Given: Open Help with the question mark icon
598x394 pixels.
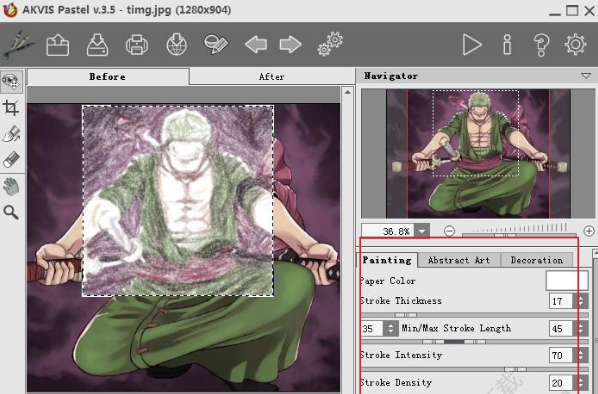Looking at the screenshot, I should (541, 45).
